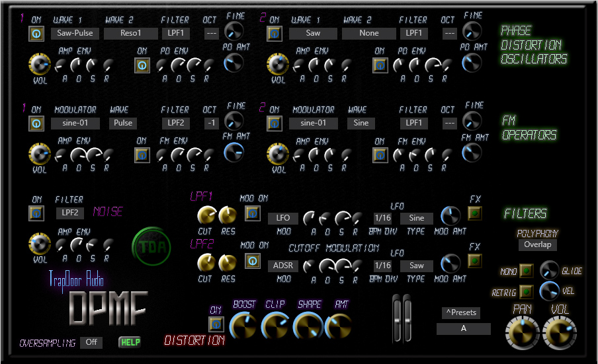
Task: Click the green HELP button
Action: 130,342
